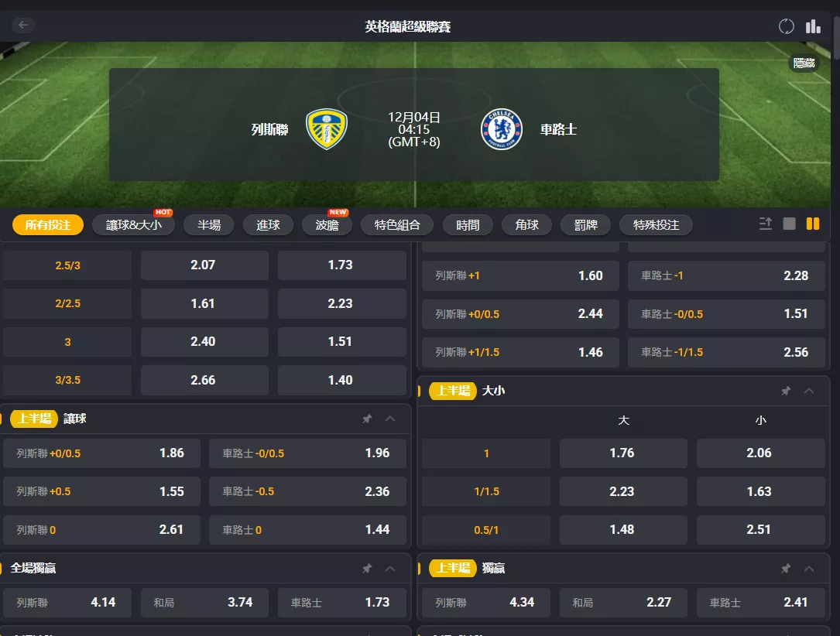Collapse the 全場獨贏 section
840x636 pixels.
tap(390, 569)
